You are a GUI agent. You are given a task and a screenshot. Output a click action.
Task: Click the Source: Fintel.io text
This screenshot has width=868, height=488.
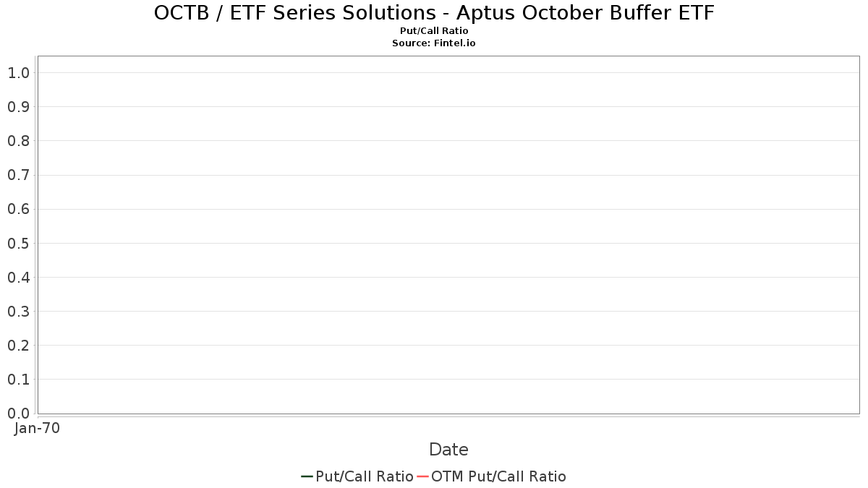[x=434, y=43]
